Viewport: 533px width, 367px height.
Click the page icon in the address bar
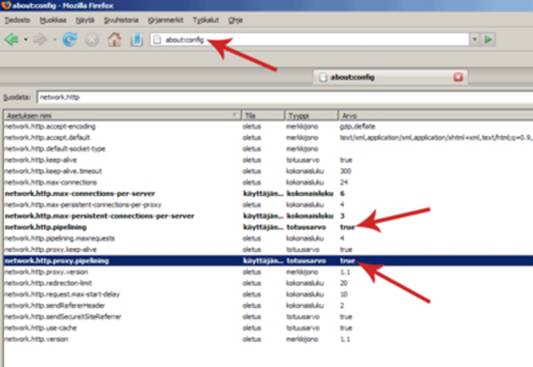point(157,40)
